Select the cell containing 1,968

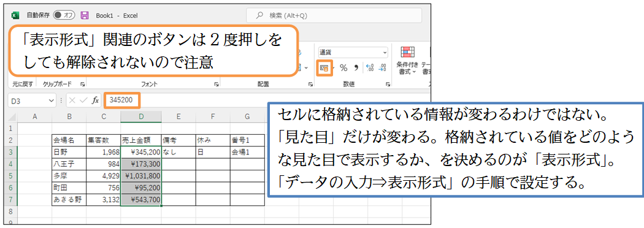pos(104,152)
